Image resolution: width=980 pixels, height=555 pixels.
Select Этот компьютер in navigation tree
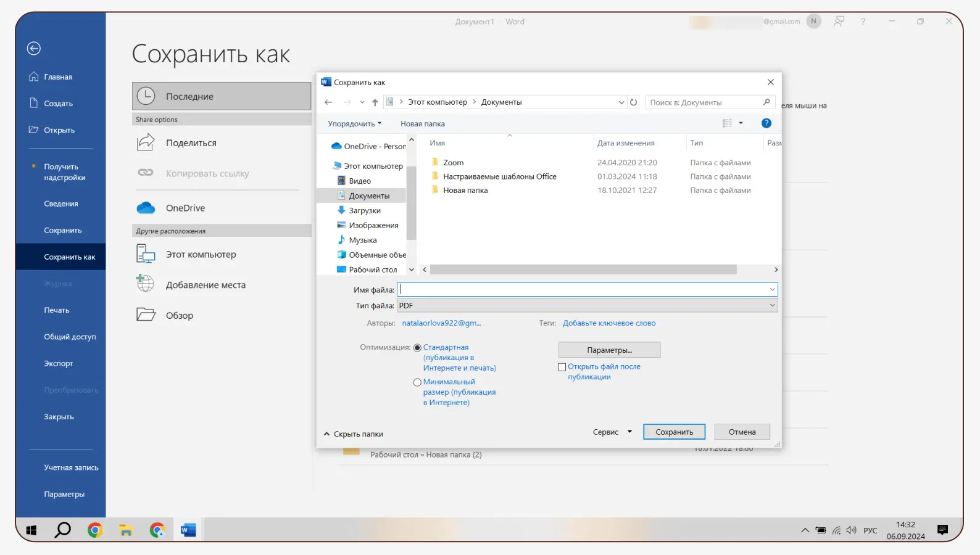(x=368, y=166)
